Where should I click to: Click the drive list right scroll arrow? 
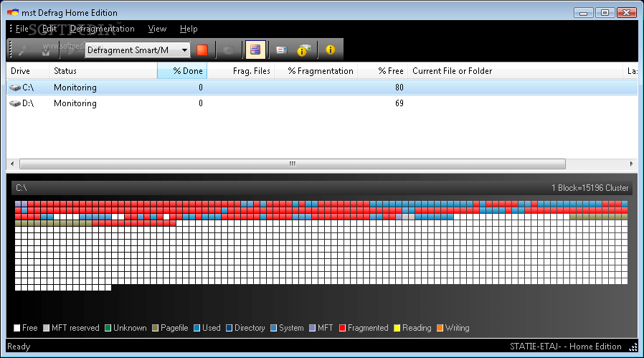[631, 164]
